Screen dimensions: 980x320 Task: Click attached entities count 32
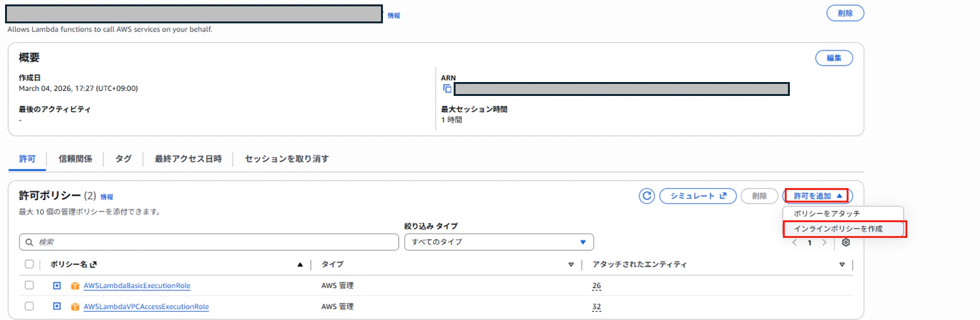point(596,307)
